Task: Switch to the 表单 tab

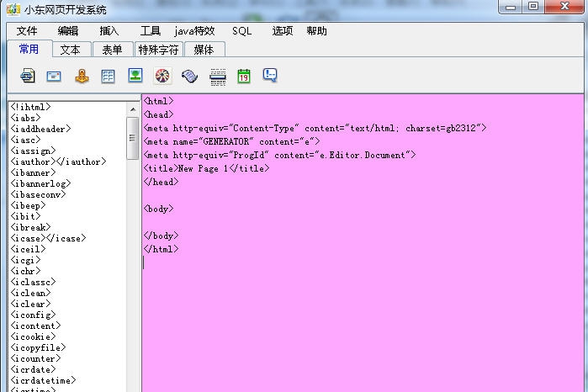Action: tap(112, 50)
